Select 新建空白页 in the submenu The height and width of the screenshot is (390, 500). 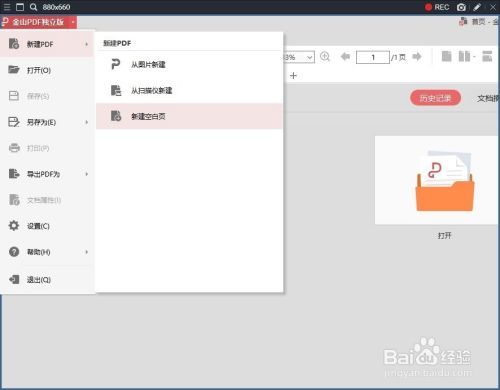point(189,116)
